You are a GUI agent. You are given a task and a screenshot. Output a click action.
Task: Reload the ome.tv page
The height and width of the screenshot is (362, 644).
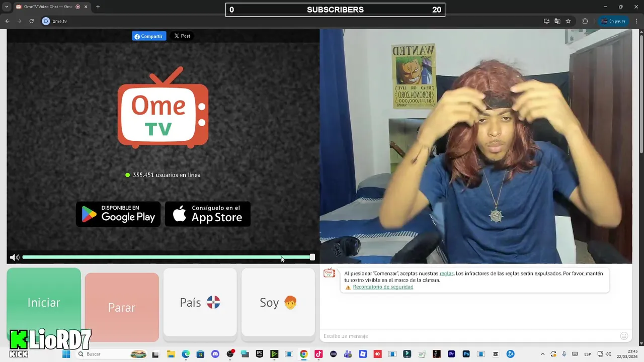tap(31, 21)
